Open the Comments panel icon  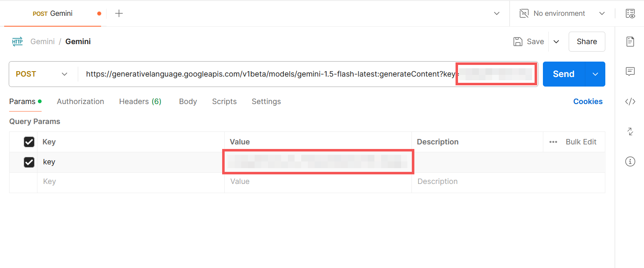click(630, 71)
